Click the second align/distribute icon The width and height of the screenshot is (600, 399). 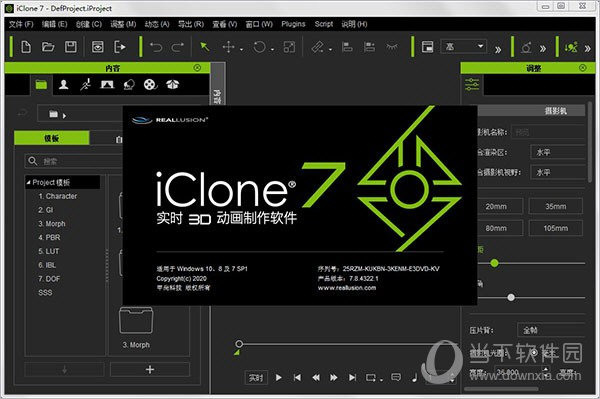pyautogui.click(x=369, y=47)
